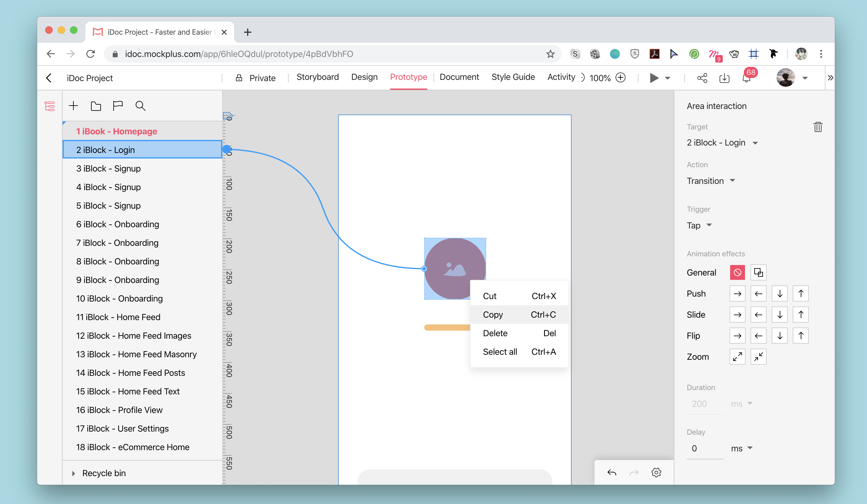Open Duration unit ms dropdown

[x=742, y=404]
